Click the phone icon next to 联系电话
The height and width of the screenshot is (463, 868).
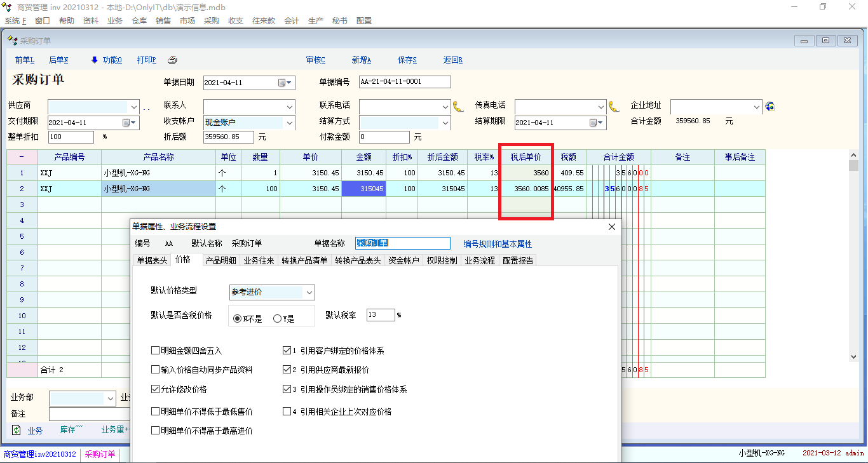click(x=458, y=106)
